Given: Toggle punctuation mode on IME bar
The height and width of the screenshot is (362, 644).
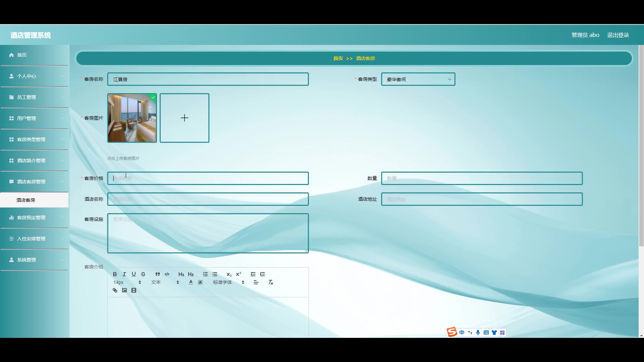Looking at the screenshot, I should [x=470, y=333].
